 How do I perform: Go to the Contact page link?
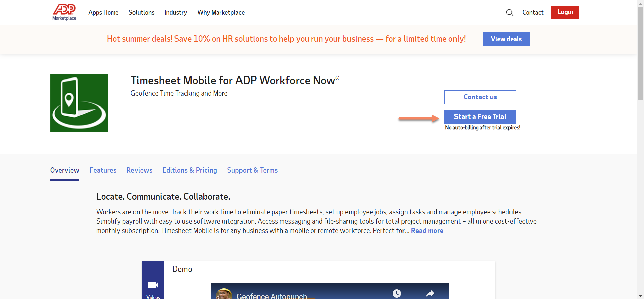[533, 12]
